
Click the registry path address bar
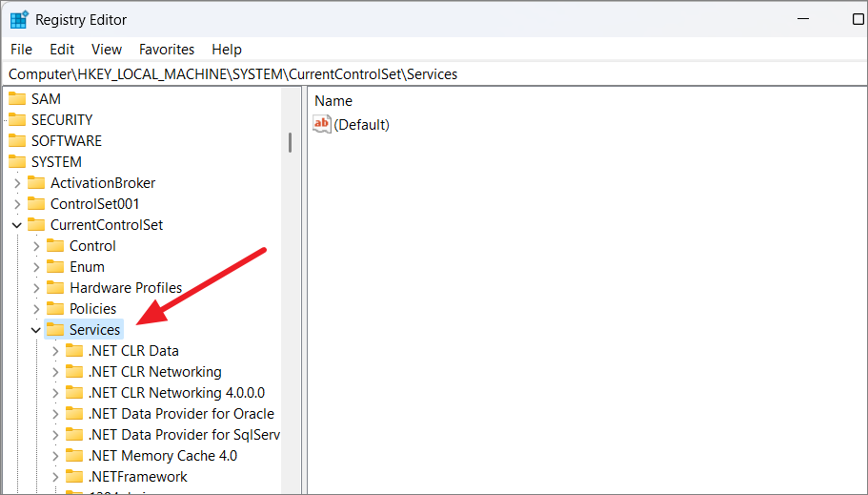click(x=429, y=74)
